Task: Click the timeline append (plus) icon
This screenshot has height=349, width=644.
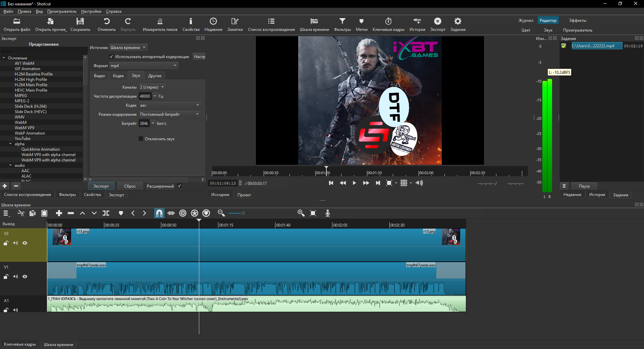Action: (x=59, y=213)
